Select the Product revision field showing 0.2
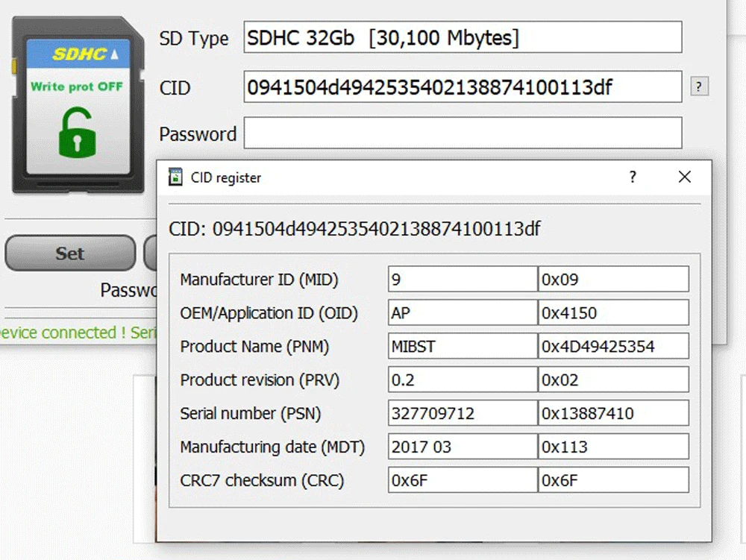The image size is (746, 560). [462, 380]
